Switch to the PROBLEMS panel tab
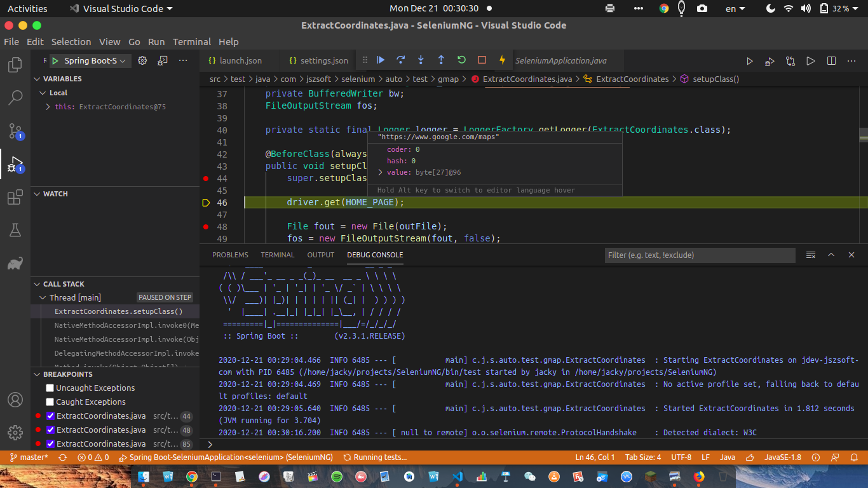The height and width of the screenshot is (488, 868). pos(230,255)
